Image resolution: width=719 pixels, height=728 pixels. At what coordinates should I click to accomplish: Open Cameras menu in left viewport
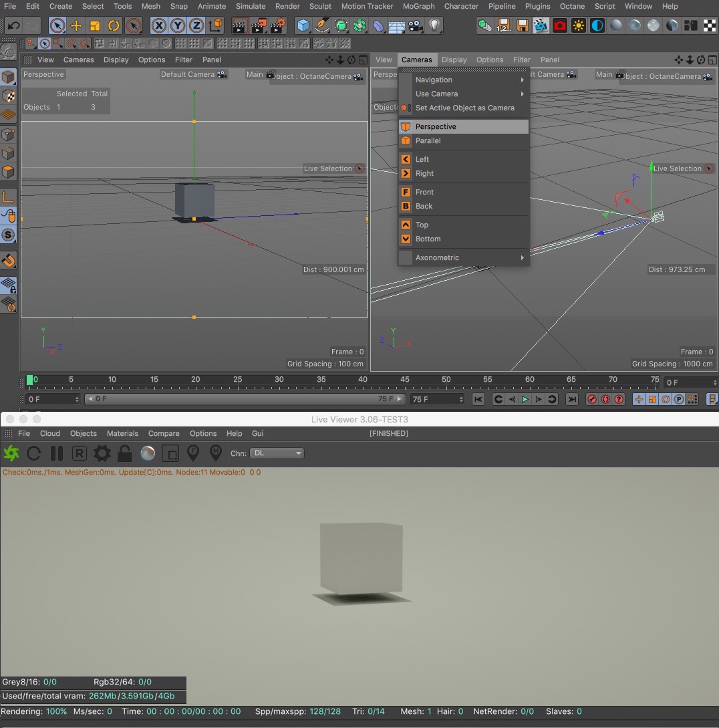78,59
